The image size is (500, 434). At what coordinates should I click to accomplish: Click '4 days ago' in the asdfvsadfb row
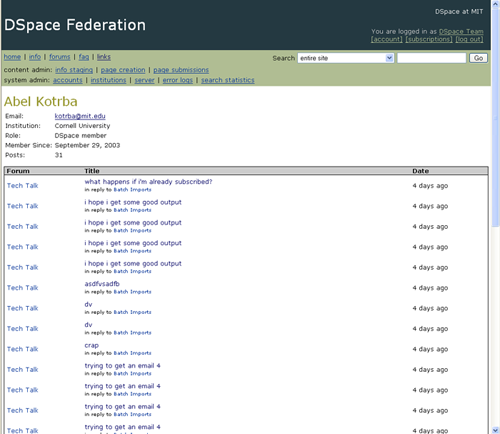coord(430,288)
